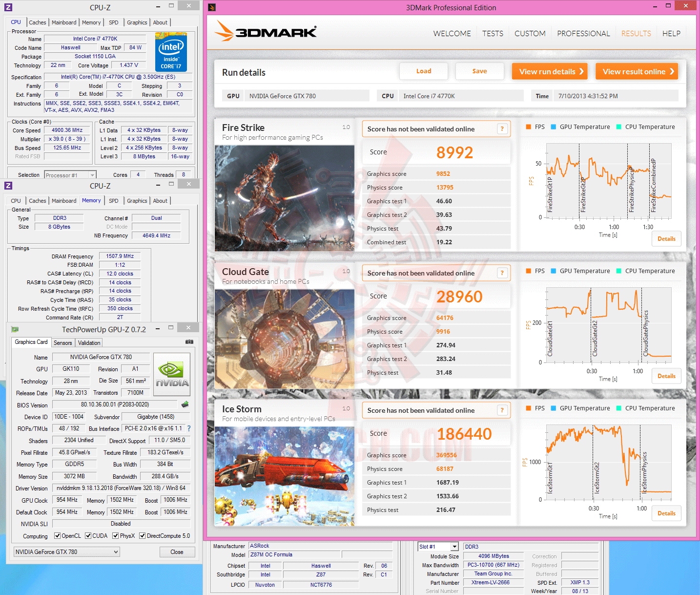Click the Core Speed value 4900.36 MHz
Screen dimensions: 700x595
click(67, 130)
